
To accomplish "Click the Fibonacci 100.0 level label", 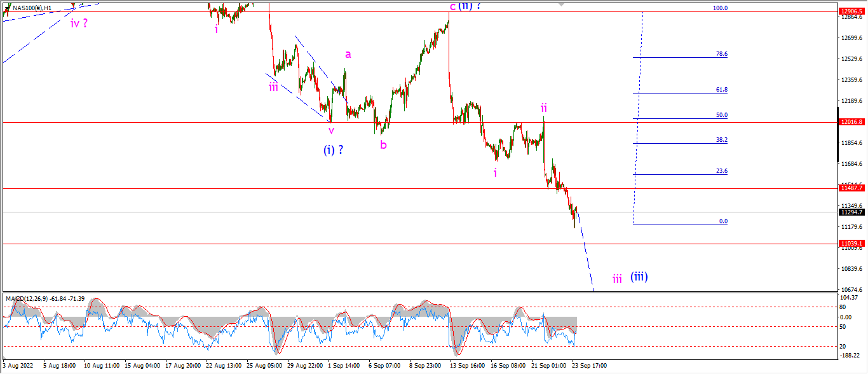I will (x=720, y=8).
